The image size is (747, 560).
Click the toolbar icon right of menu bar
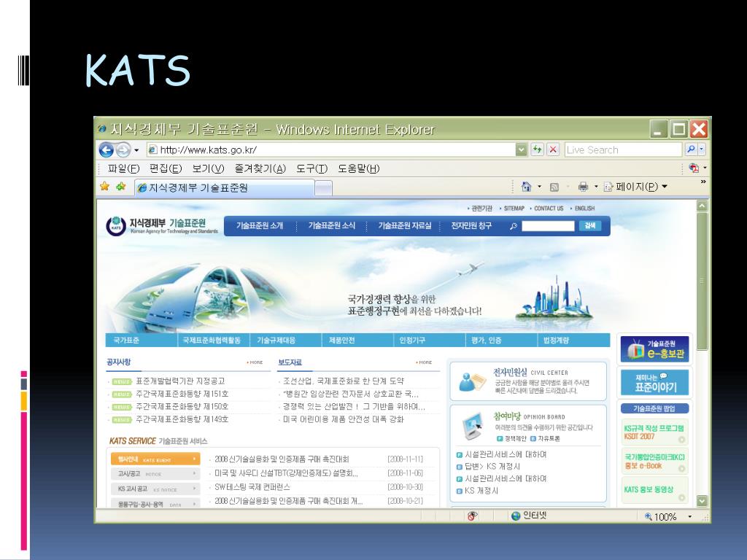pyautogui.click(x=694, y=168)
